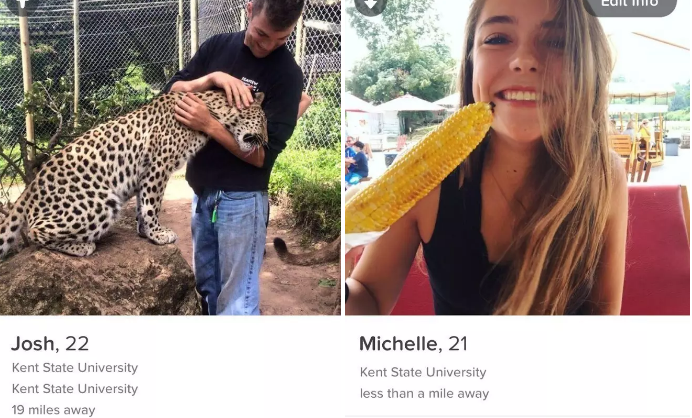Click the Edit Info button
Image resolution: width=692 pixels, height=418 pixels.
(x=629, y=5)
